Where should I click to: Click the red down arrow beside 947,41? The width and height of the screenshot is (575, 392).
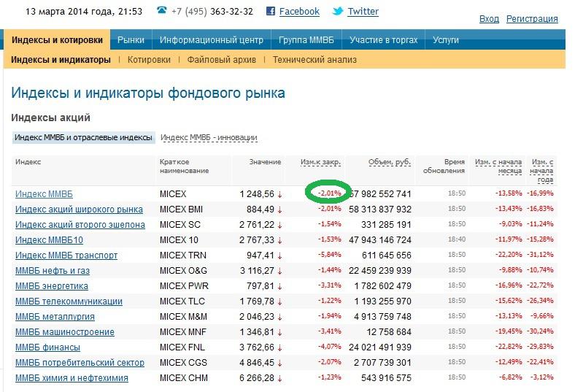click(x=279, y=255)
